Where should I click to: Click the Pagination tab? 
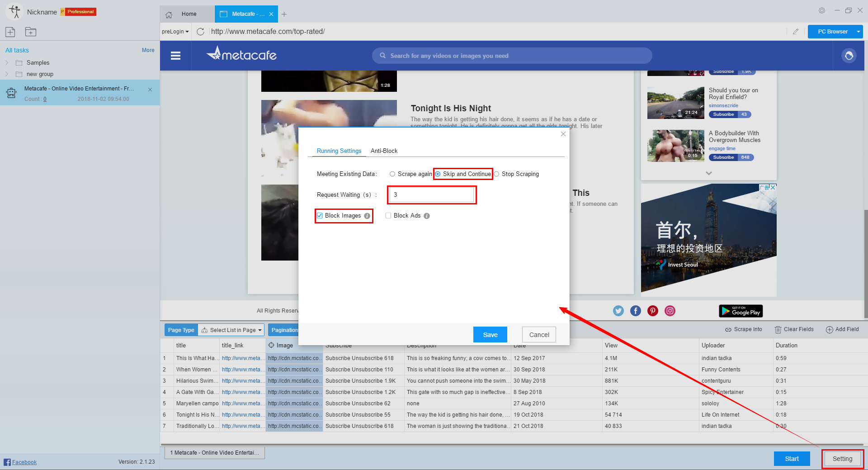pyautogui.click(x=284, y=330)
